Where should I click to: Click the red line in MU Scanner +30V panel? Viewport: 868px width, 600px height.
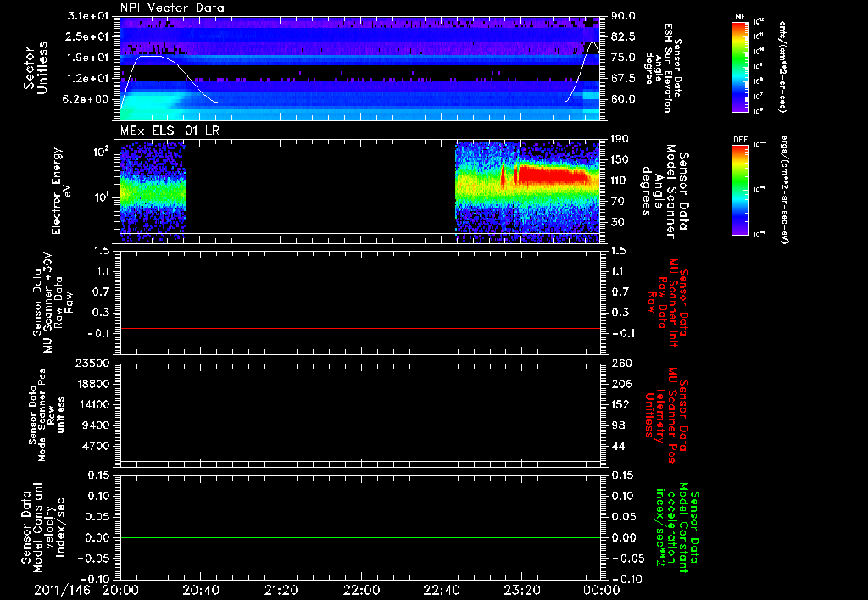click(x=360, y=328)
